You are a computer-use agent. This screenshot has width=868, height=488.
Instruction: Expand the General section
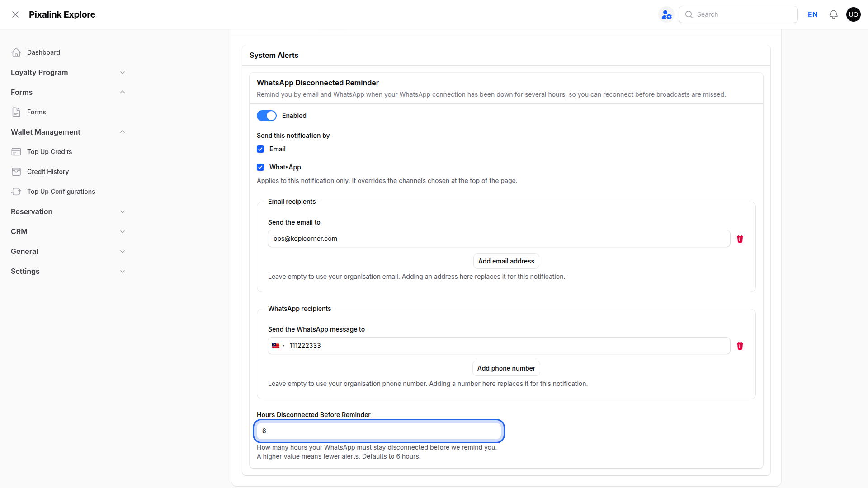pos(68,251)
